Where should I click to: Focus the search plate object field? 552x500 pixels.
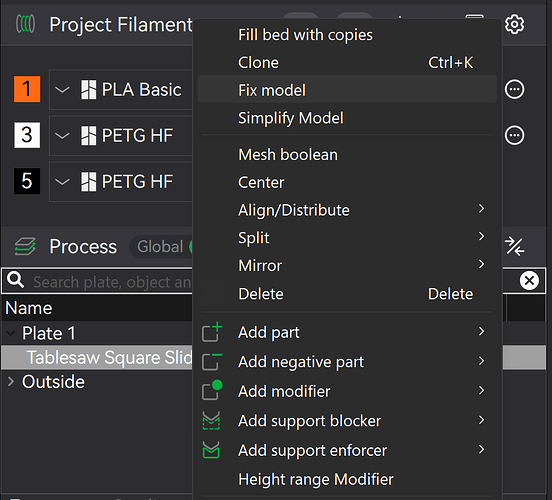tap(113, 281)
